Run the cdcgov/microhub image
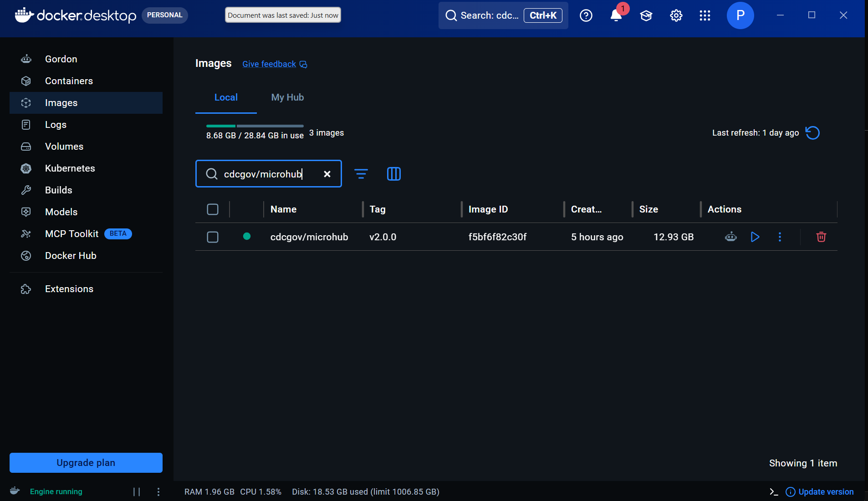This screenshot has width=868, height=501. click(755, 237)
